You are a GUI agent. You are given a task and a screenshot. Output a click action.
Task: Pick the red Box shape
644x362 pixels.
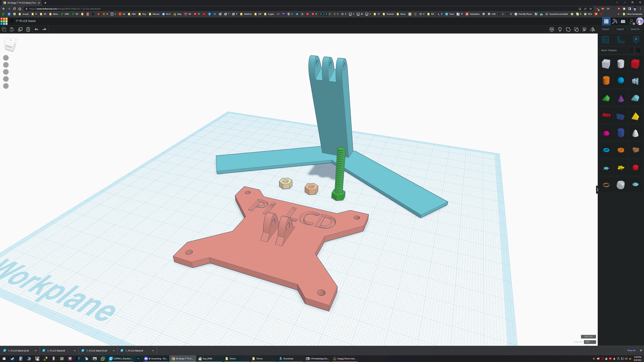pyautogui.click(x=635, y=64)
